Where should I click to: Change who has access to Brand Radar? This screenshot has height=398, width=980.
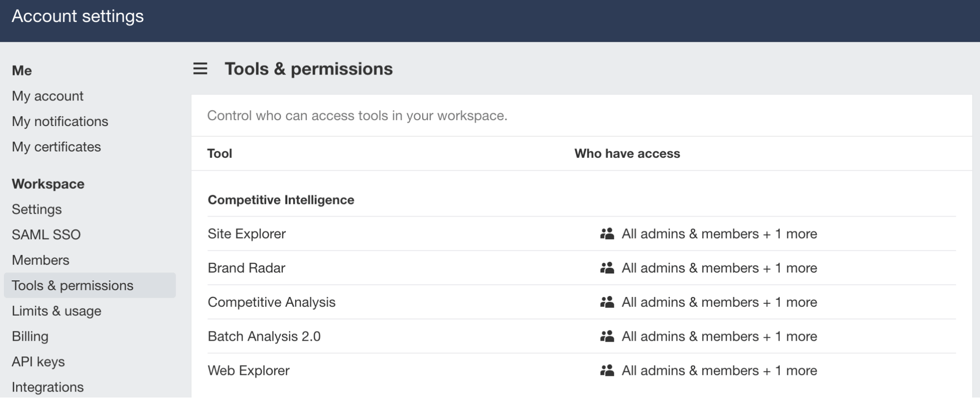point(719,268)
